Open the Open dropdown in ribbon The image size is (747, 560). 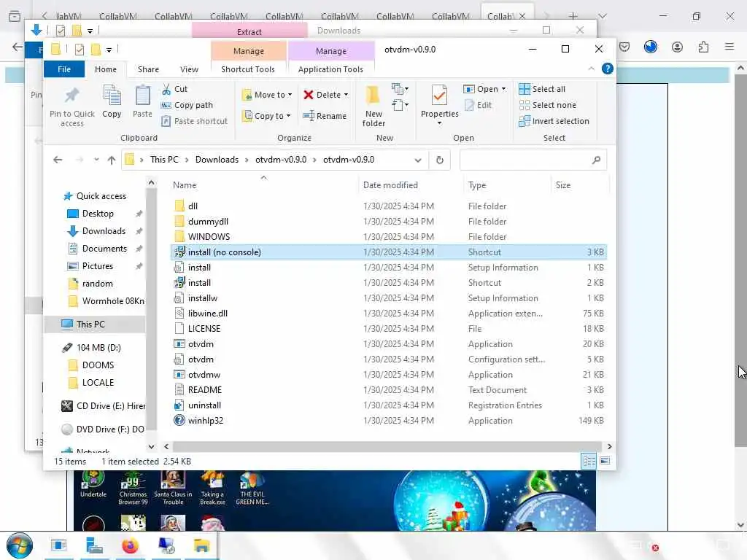click(484, 89)
